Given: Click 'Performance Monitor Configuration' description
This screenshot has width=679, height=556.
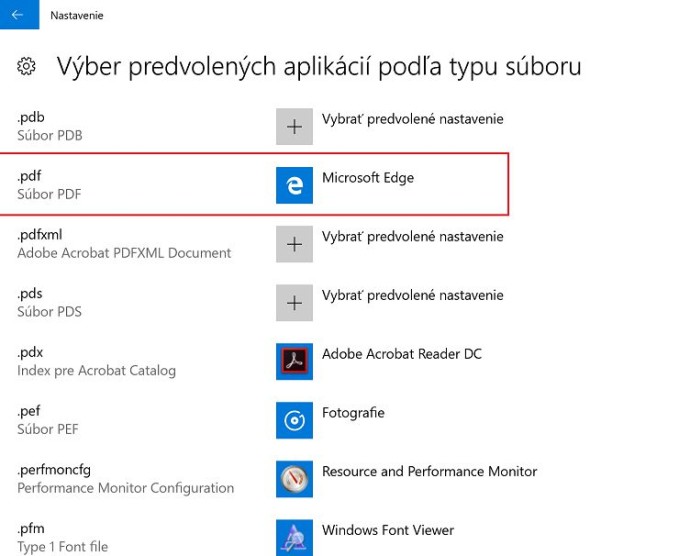Looking at the screenshot, I should (126, 488).
